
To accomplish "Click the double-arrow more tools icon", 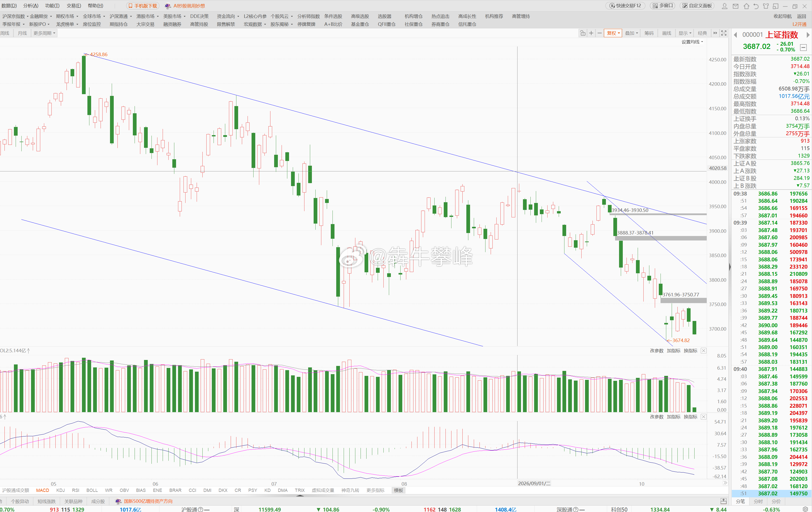I will (x=715, y=33).
